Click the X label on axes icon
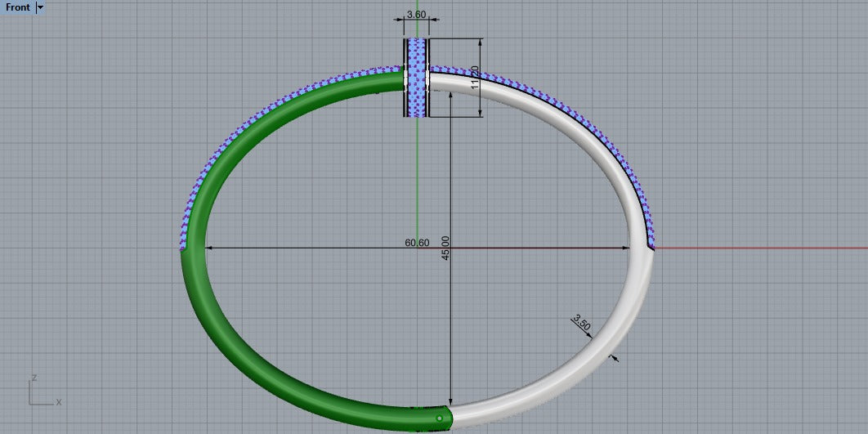Image resolution: width=868 pixels, height=434 pixels. 59,402
